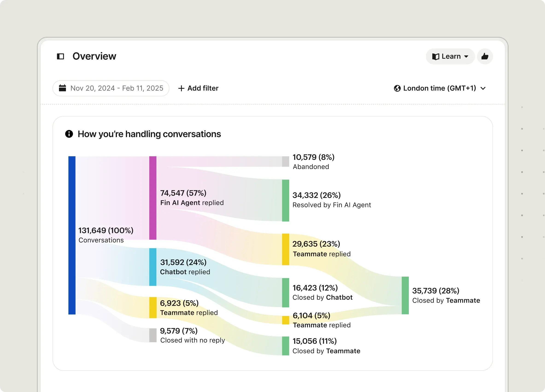Click the Add filter button
545x392 pixels.
coord(198,88)
